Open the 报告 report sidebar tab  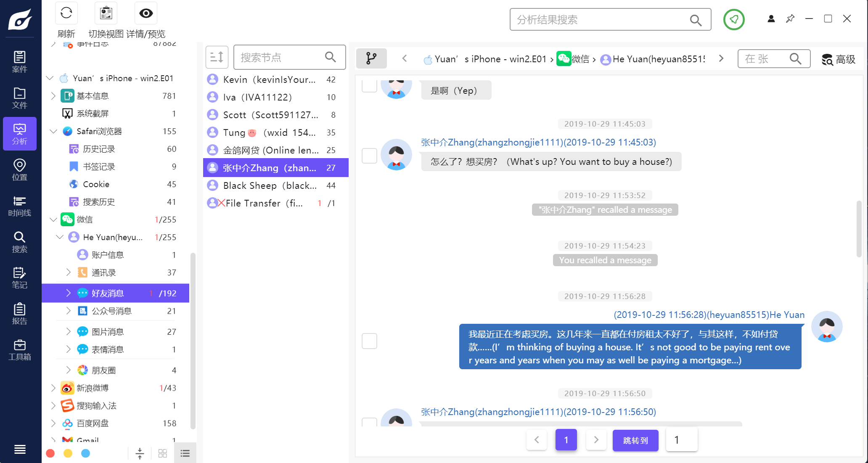point(19,314)
